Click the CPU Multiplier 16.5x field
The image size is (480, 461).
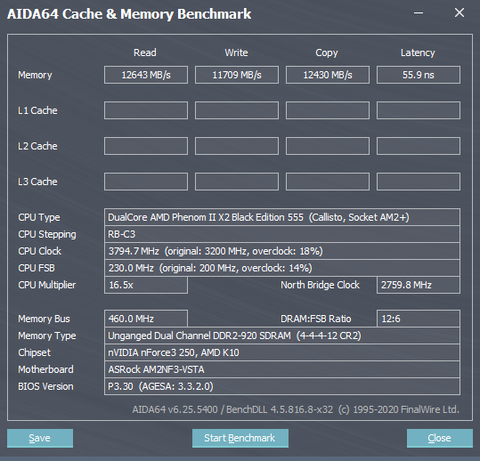pos(146,285)
